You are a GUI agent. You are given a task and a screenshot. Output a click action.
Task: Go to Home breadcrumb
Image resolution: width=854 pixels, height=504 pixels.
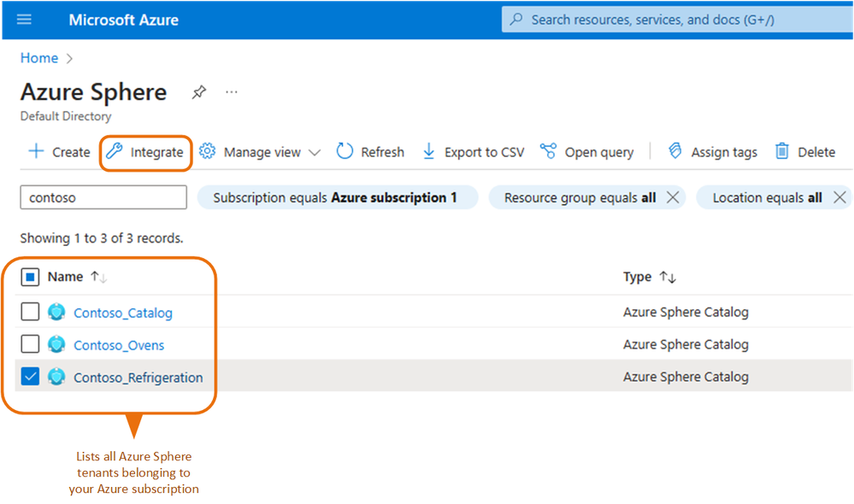[39, 58]
